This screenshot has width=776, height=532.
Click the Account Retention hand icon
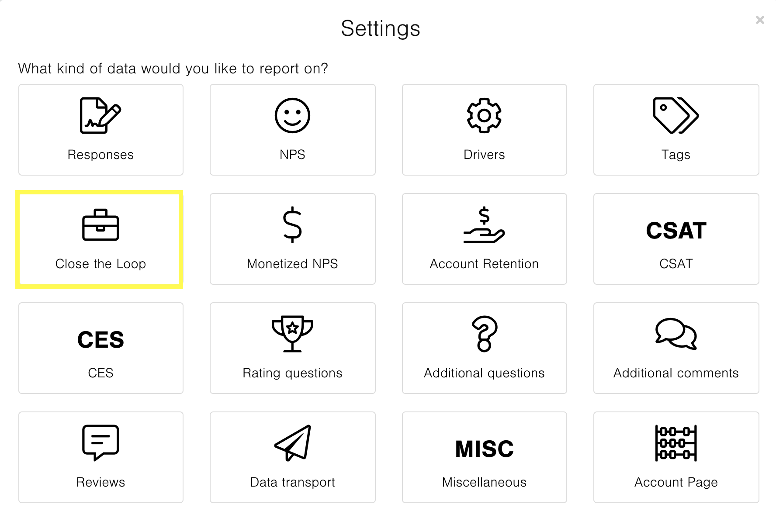(x=484, y=225)
